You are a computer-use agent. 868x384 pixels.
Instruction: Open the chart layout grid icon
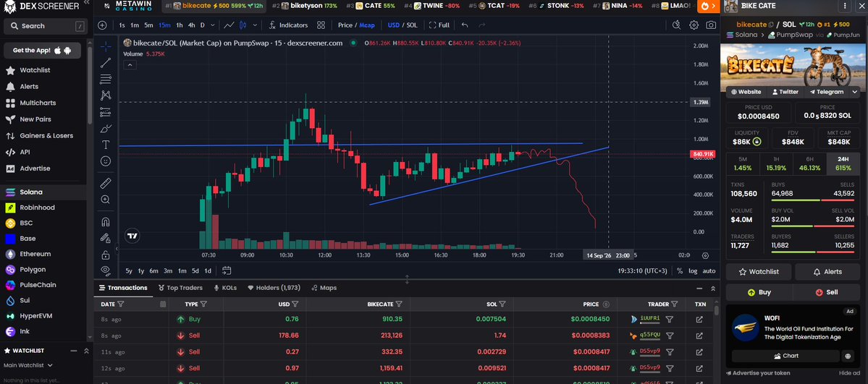[321, 25]
